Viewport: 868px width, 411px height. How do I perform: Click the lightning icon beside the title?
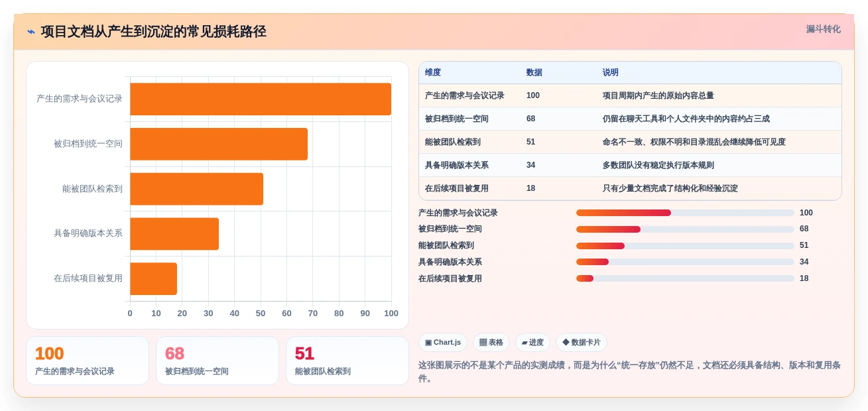point(31,32)
